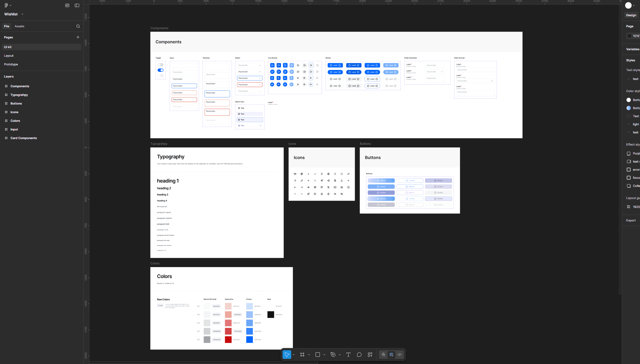Open the Actions components tool

pos(370,355)
